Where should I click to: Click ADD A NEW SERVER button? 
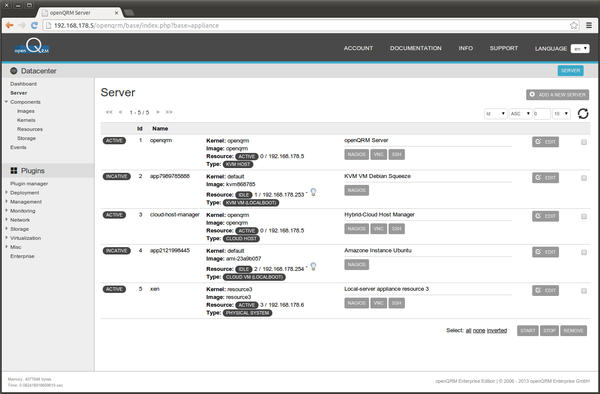click(558, 94)
